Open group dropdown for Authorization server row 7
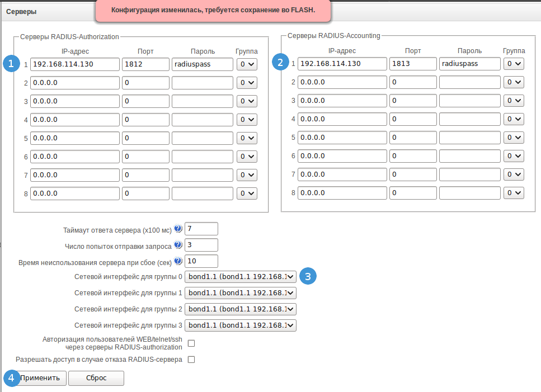This screenshot has height=392, width=541. point(247,175)
